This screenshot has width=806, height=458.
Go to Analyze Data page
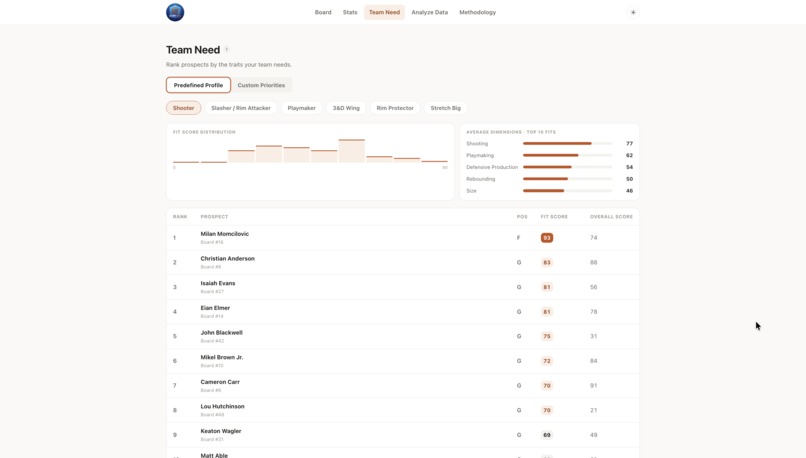(x=429, y=12)
